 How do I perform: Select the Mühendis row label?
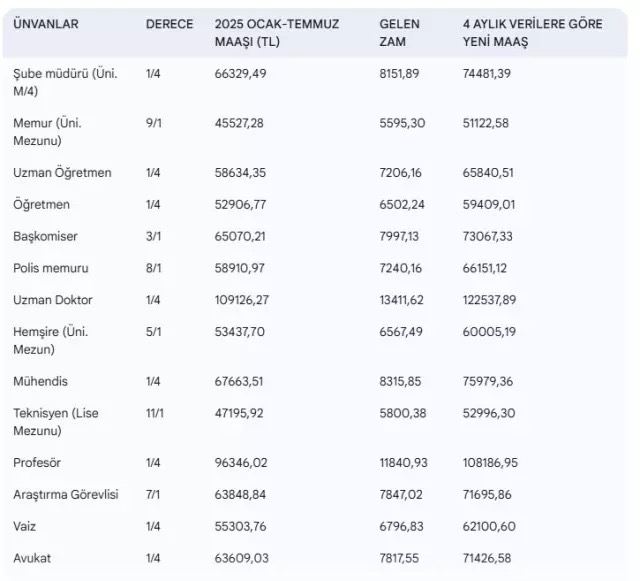click(x=42, y=381)
